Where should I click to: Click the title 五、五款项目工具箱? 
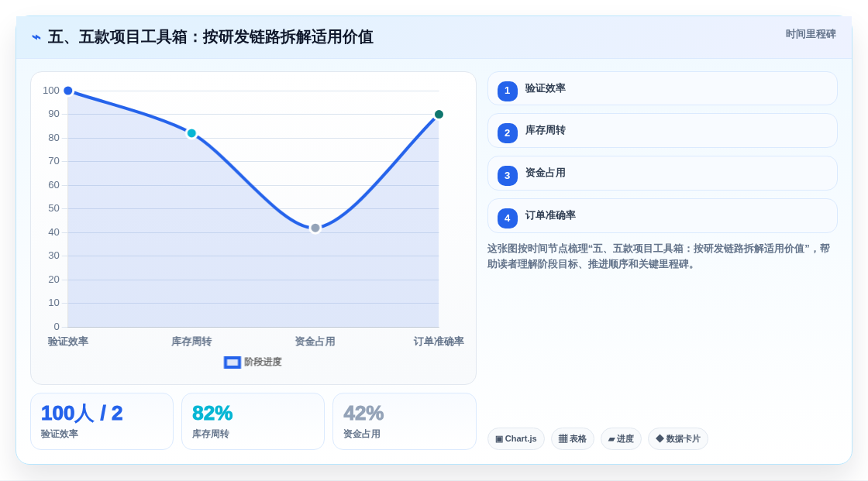[210, 37]
